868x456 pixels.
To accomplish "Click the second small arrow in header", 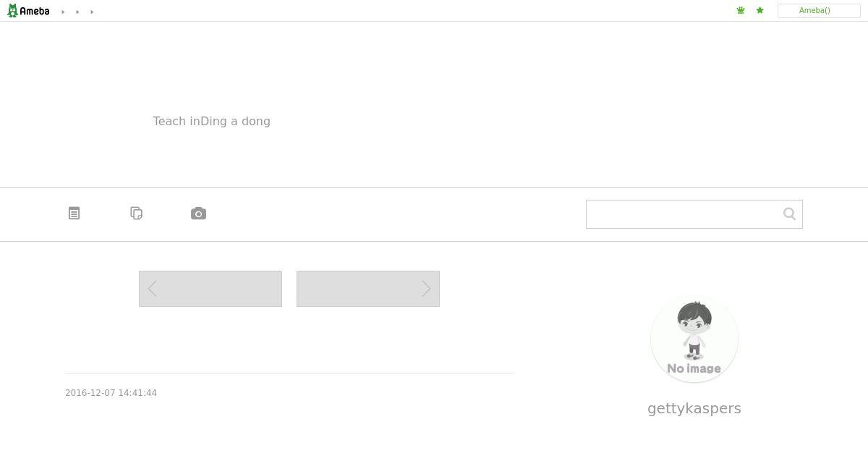I will coord(77,12).
